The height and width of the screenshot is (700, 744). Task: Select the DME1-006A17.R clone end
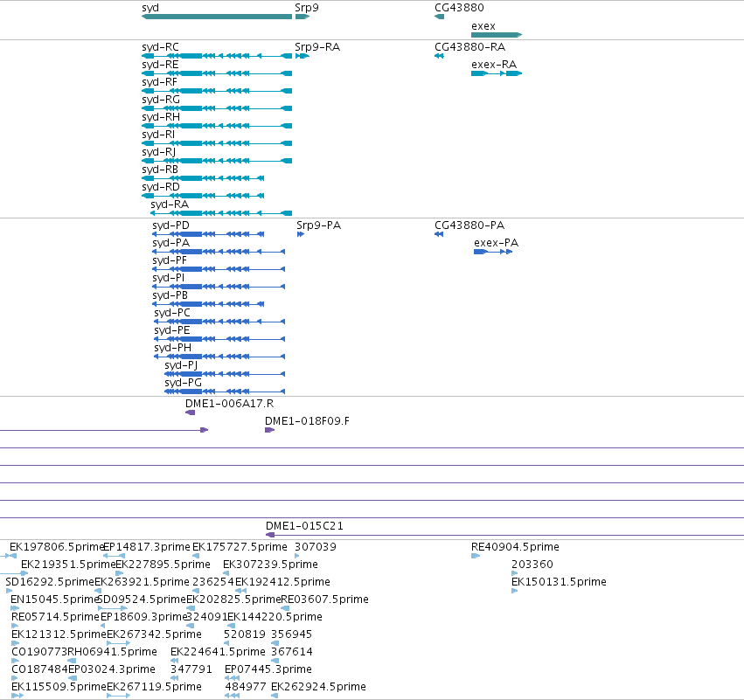pos(191,412)
